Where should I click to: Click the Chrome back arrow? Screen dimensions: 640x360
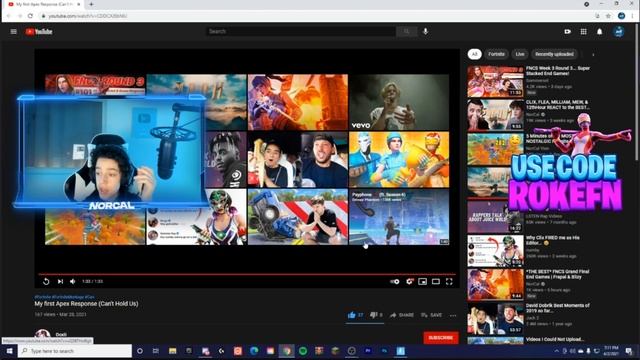[x=9, y=16]
